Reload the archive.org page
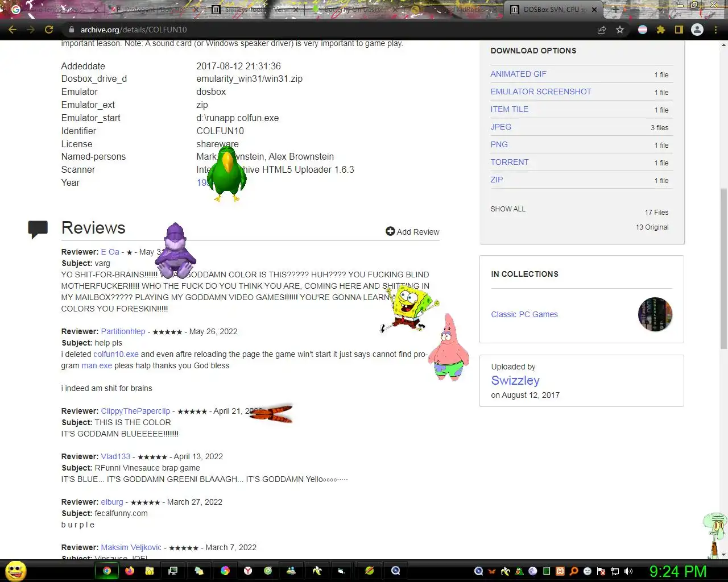 coord(49,30)
